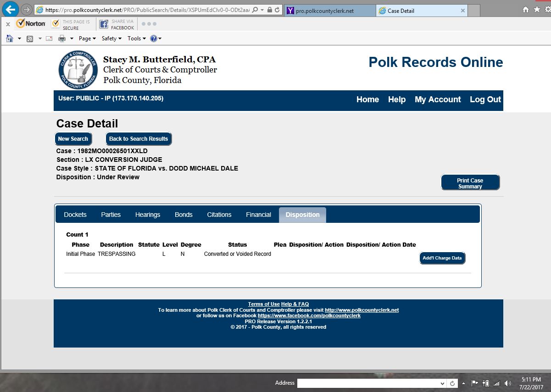The image size is (551, 392).
Task: Open the RSS feeds icon in the command bar
Action: [30, 39]
